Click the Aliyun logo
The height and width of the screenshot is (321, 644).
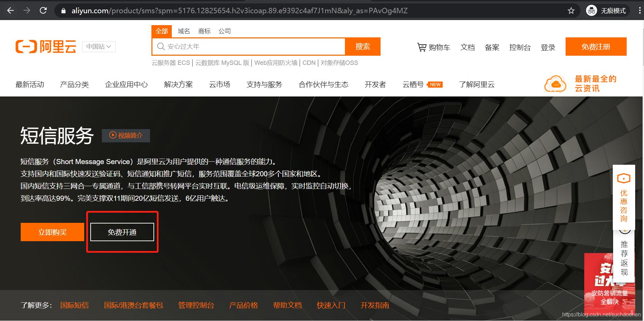point(46,47)
